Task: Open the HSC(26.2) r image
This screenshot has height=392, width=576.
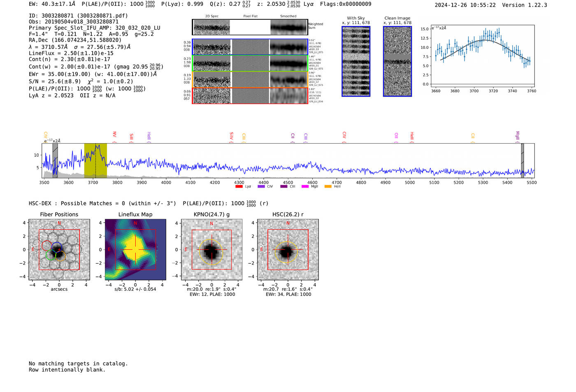Action: [288, 250]
